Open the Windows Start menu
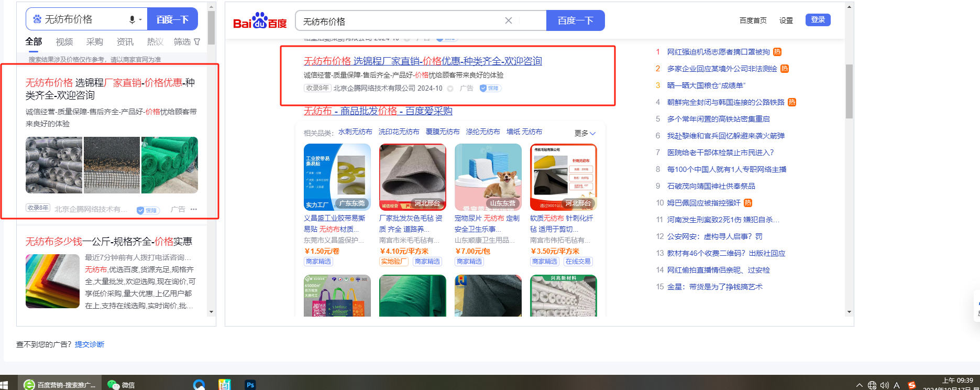Image resolution: width=980 pixels, height=390 pixels. click(x=4, y=385)
